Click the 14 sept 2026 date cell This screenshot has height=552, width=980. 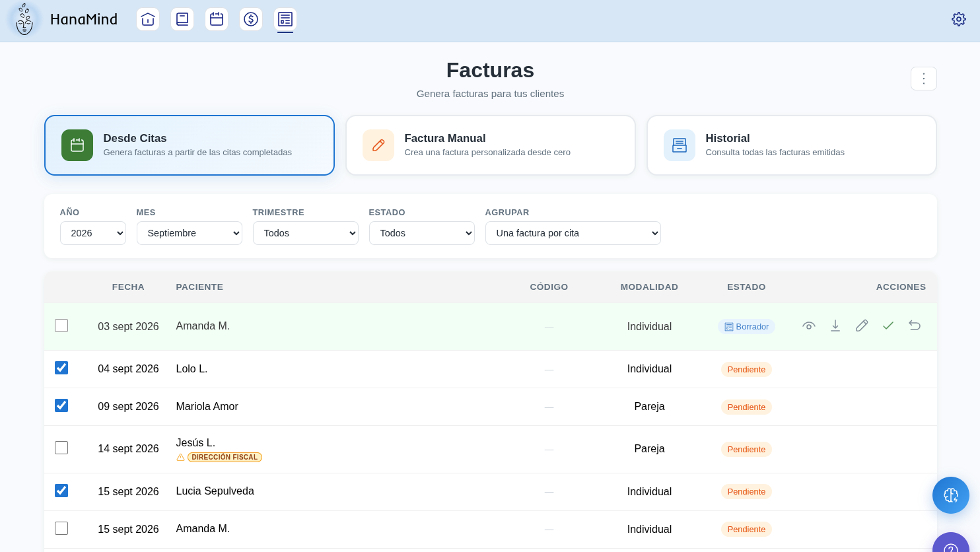point(128,449)
